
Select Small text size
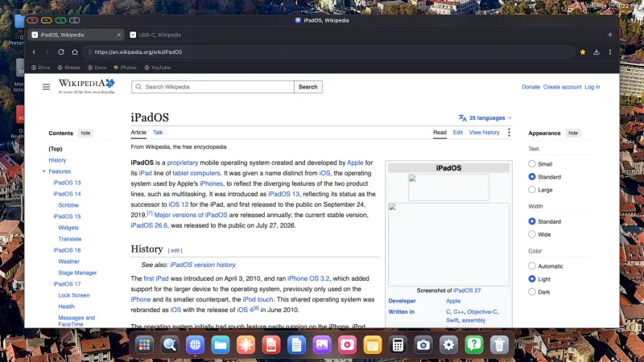tap(532, 164)
